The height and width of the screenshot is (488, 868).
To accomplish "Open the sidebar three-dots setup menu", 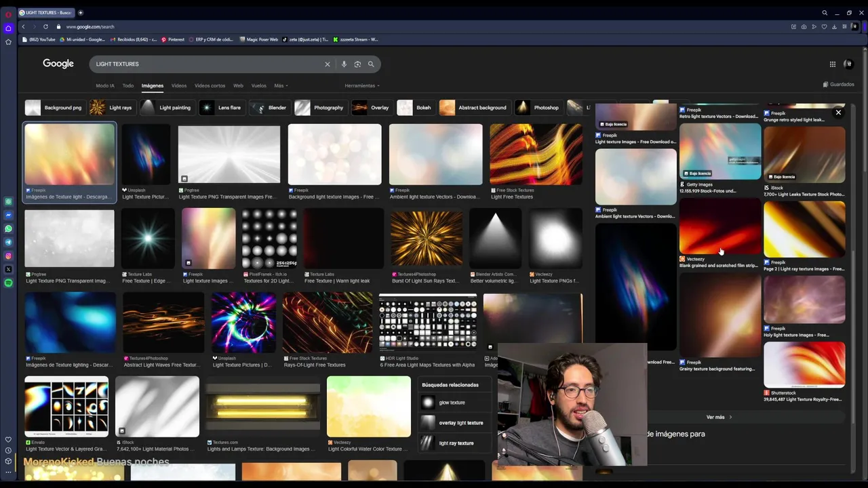I will [x=8, y=472].
